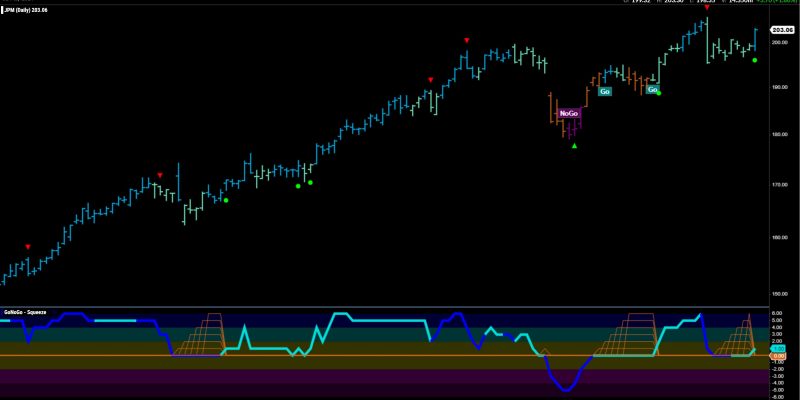Click the 190.00 price axis label

pos(779,87)
